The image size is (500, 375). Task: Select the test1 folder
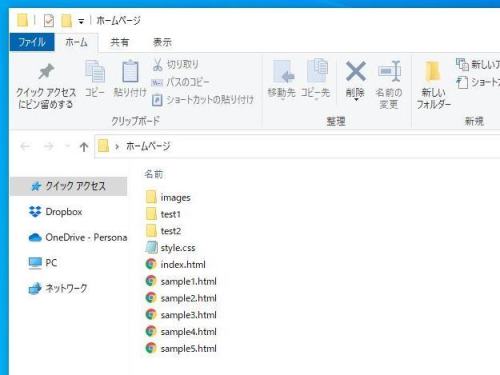coord(163,214)
